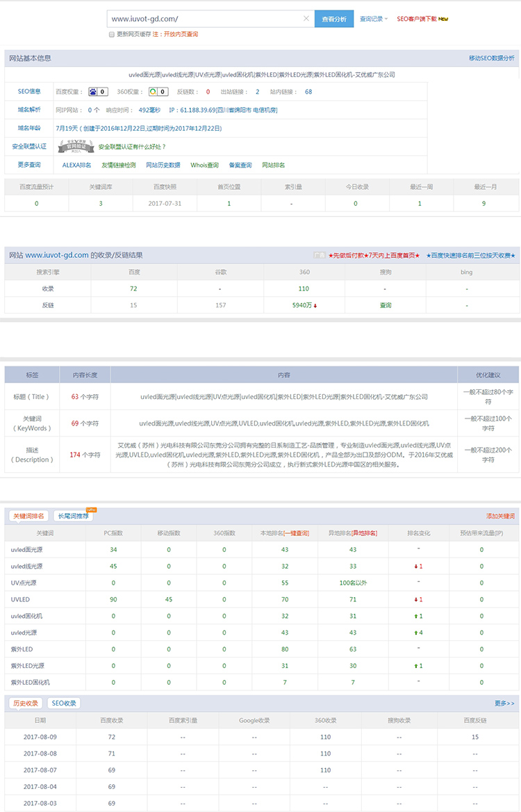Click the keyword UVLED row label

point(20,600)
